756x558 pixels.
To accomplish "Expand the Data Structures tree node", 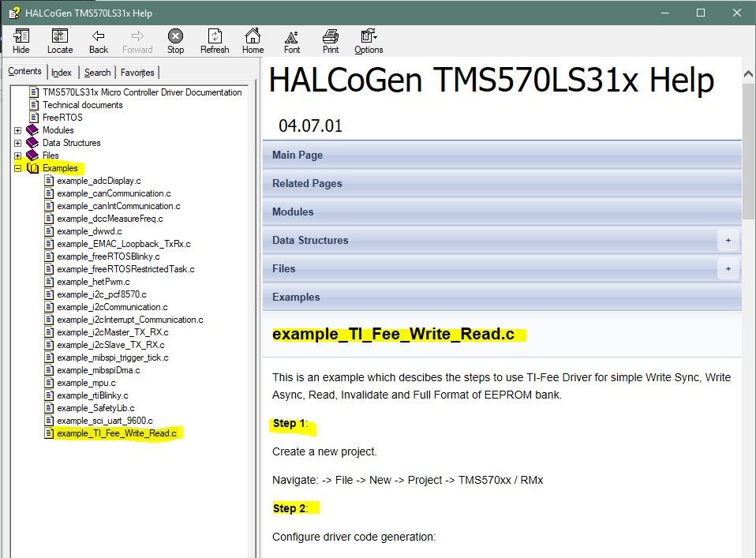I will click(18, 143).
